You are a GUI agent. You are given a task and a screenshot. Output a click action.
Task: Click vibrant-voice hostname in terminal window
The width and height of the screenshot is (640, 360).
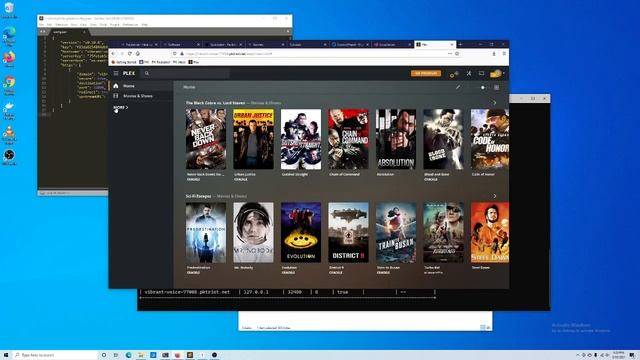click(x=187, y=292)
